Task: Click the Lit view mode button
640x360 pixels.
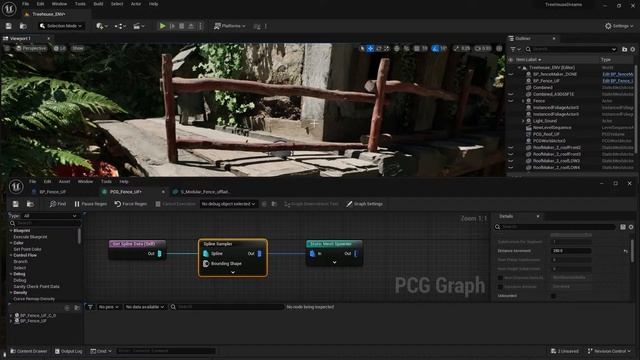Action: (x=60, y=48)
